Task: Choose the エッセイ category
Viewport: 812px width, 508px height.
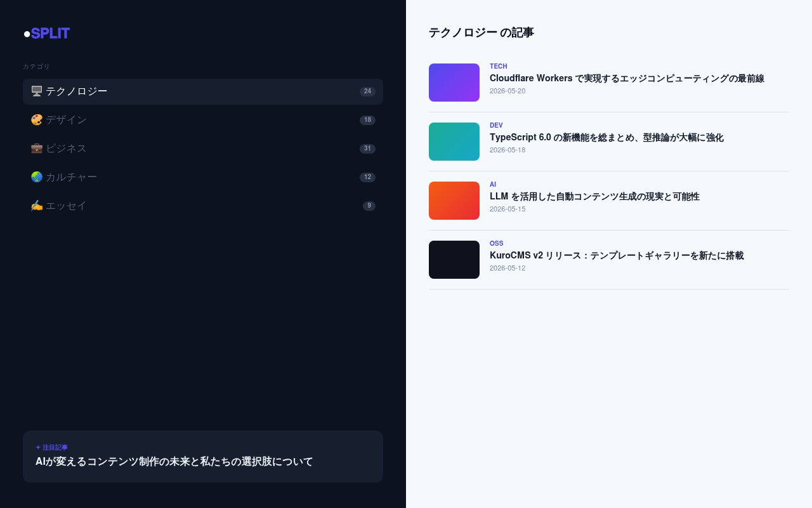Action: click(203, 206)
